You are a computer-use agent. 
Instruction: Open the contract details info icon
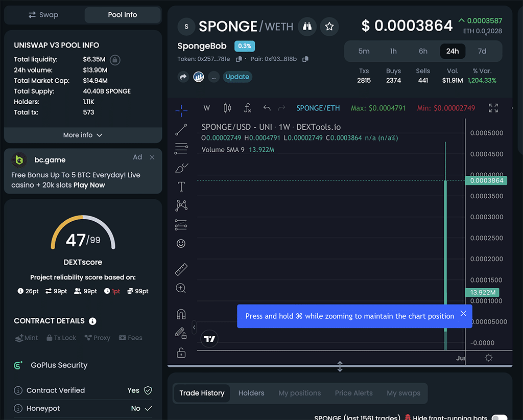[x=92, y=321]
